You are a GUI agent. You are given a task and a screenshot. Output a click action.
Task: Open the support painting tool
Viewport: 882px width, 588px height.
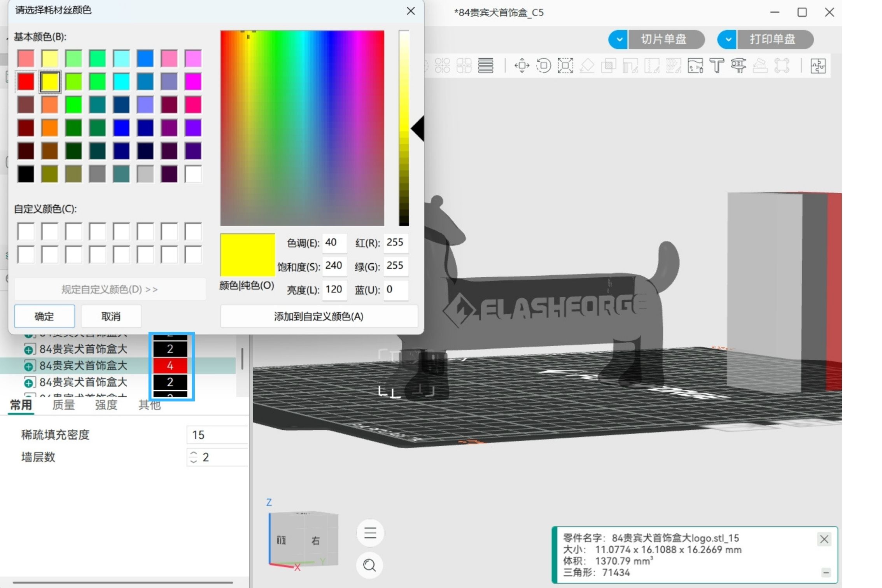[x=630, y=65]
